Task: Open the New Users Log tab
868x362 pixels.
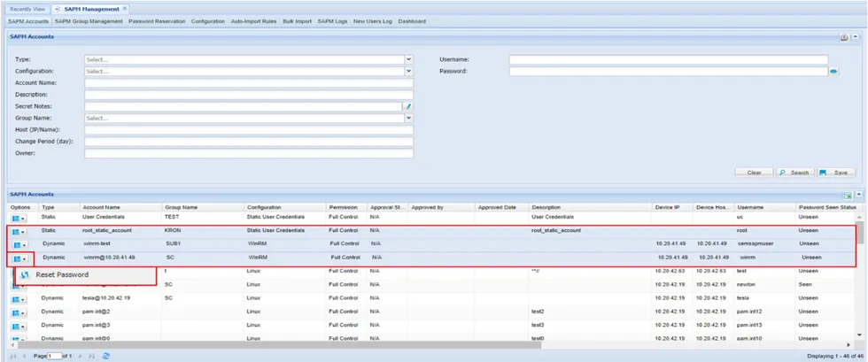Action: [x=373, y=21]
